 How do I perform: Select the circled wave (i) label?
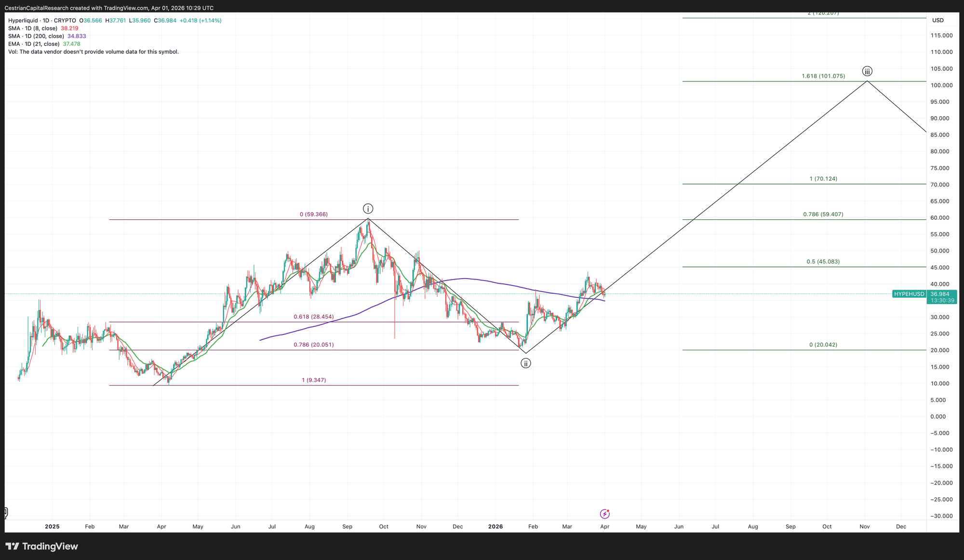point(368,209)
